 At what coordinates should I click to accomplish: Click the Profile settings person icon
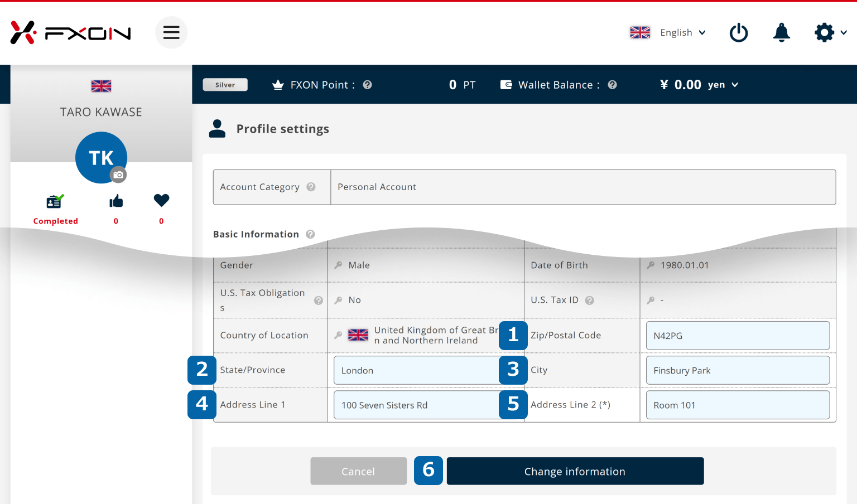pyautogui.click(x=217, y=129)
